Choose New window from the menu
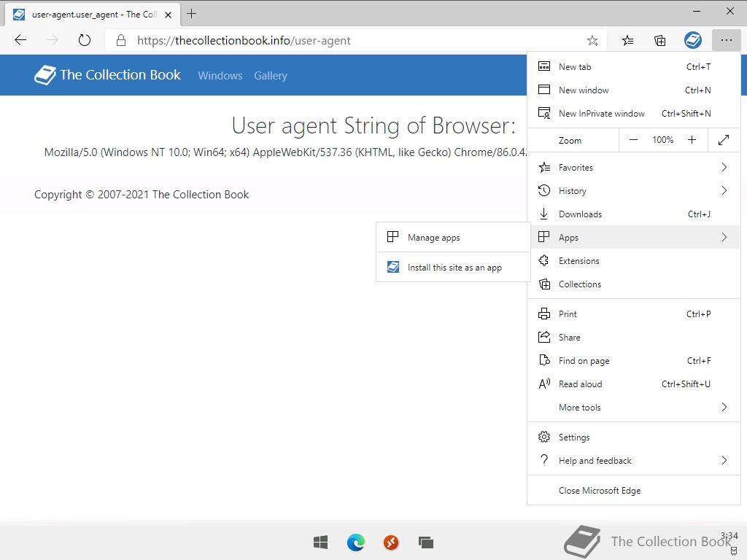 [634, 90]
